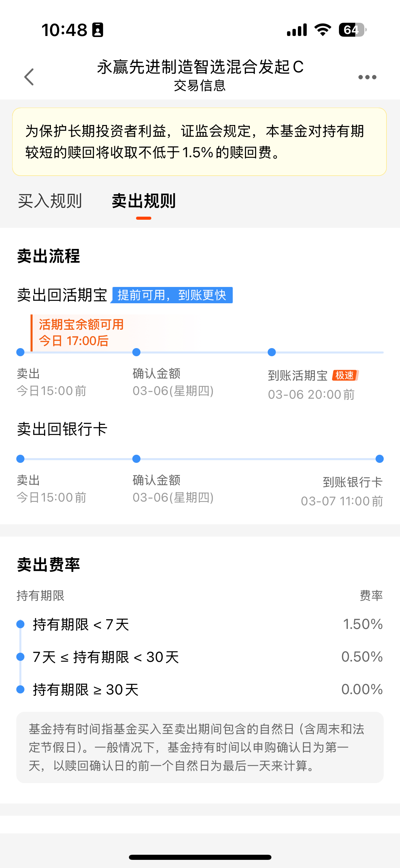Switch to the 买入规则 tab
The image size is (400, 868).
click(50, 201)
